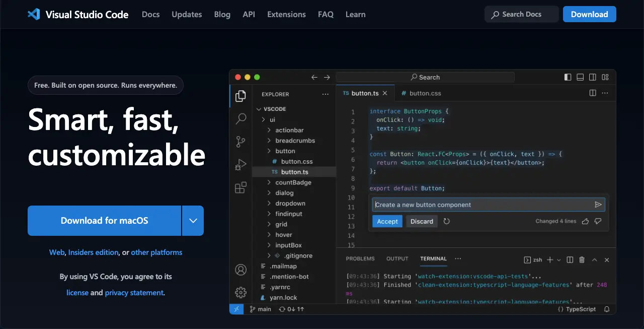Open the Insiders edition link
The width and height of the screenshot is (644, 329).
click(x=94, y=252)
